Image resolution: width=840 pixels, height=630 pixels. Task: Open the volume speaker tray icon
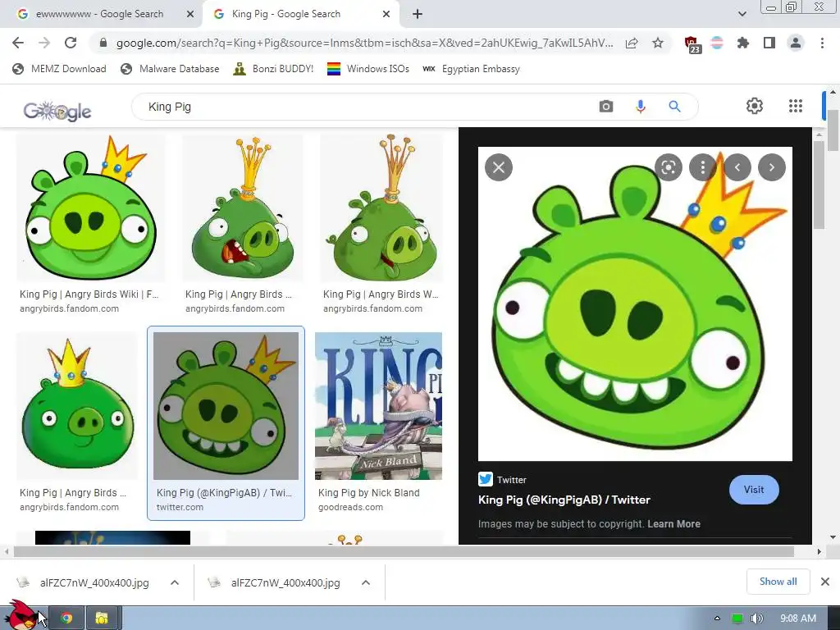click(x=756, y=619)
